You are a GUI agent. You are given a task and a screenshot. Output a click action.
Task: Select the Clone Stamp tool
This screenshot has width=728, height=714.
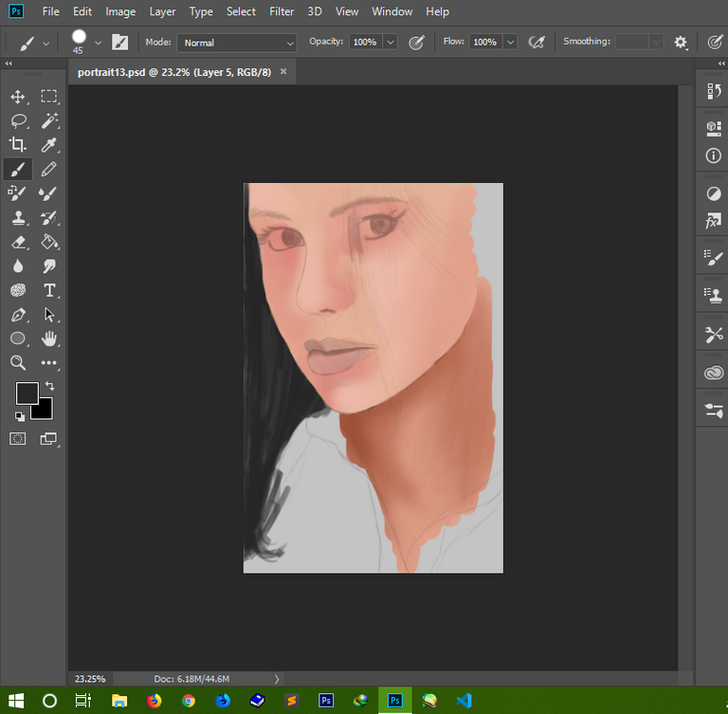[18, 217]
